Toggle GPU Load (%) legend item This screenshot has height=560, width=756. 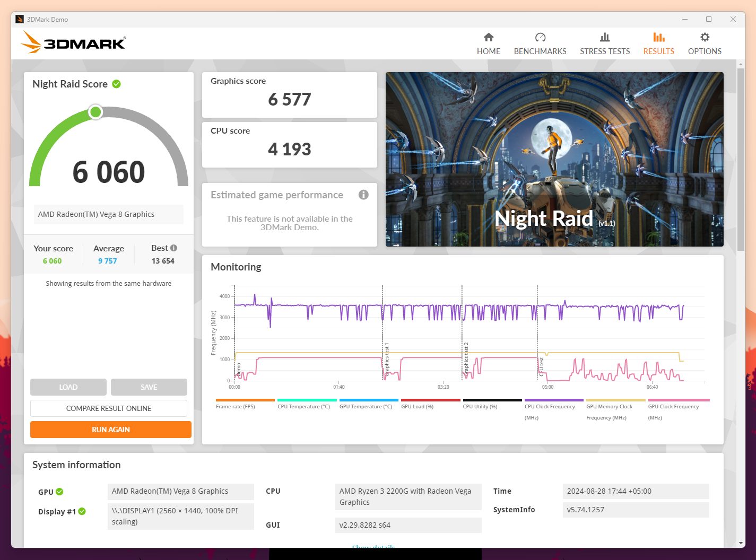coord(430,404)
